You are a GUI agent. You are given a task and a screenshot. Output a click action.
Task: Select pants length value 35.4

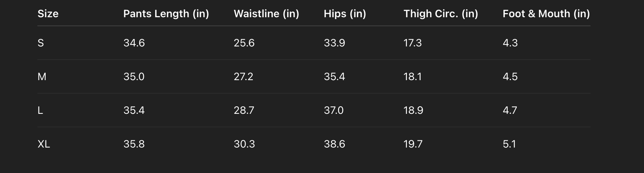pos(134,110)
